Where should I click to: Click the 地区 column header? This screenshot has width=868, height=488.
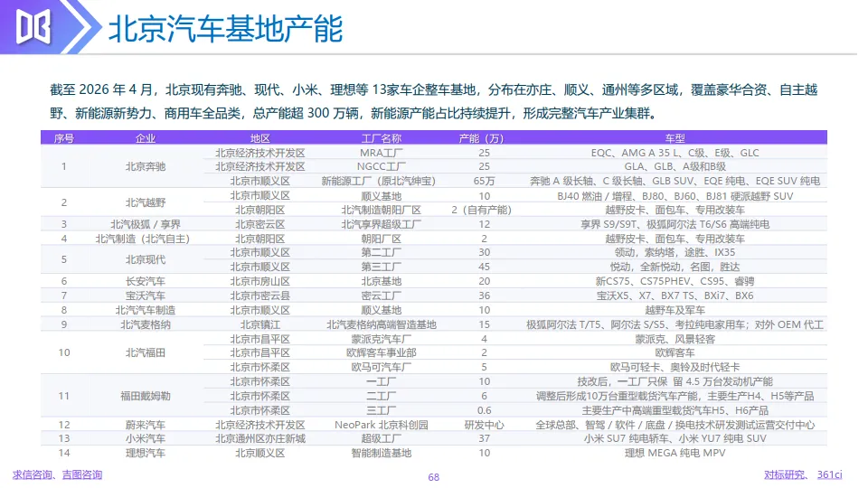click(x=259, y=138)
